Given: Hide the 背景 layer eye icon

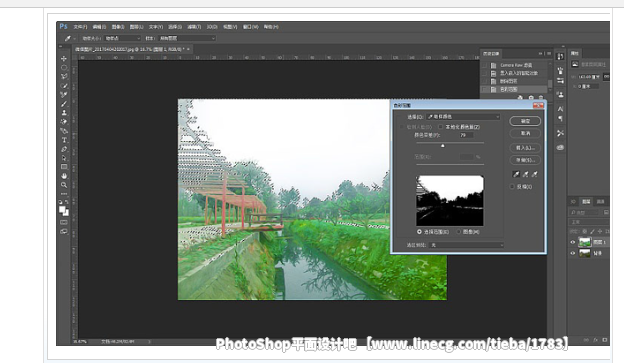Looking at the screenshot, I should (x=573, y=253).
